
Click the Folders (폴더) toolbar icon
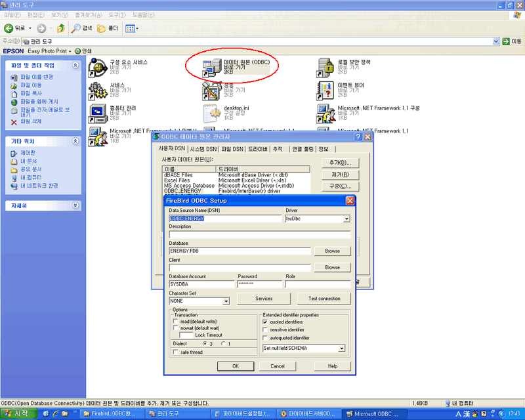[x=101, y=28]
